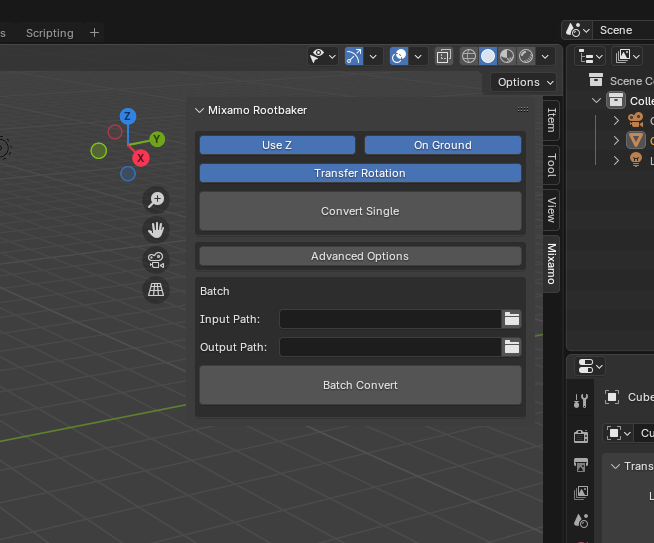Toggle show overlays button
Screen dimensions: 654x543
399,56
